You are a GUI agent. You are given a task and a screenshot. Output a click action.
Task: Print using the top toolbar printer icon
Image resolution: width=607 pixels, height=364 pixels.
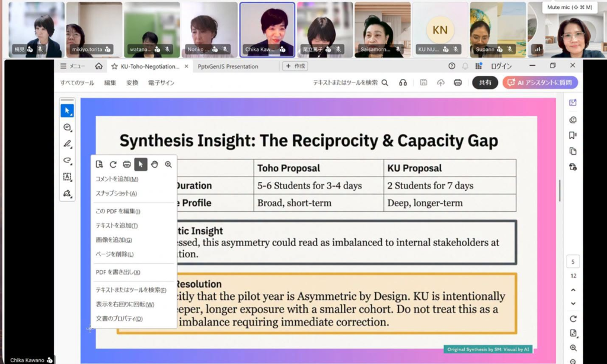458,82
